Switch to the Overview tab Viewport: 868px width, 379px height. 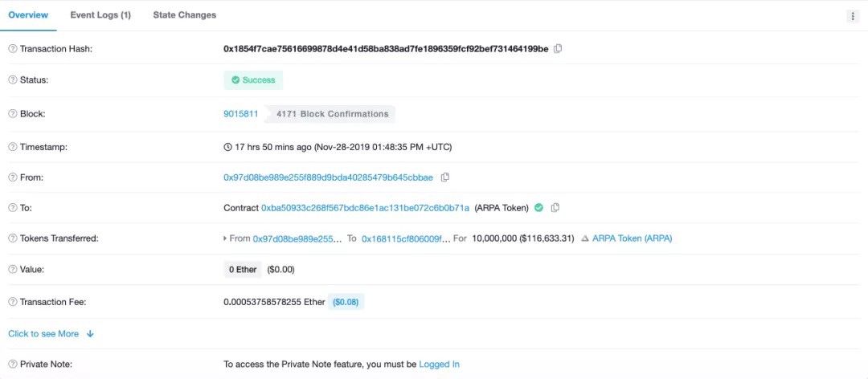click(28, 15)
